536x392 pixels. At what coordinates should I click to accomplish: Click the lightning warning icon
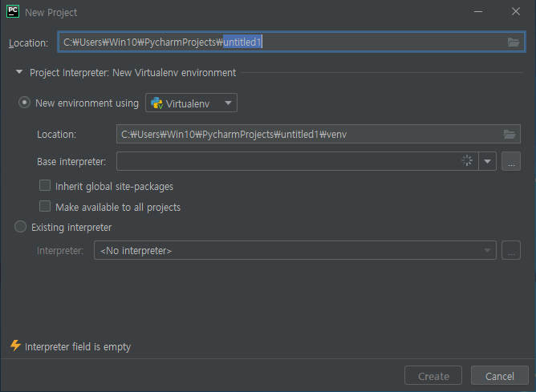click(x=15, y=346)
